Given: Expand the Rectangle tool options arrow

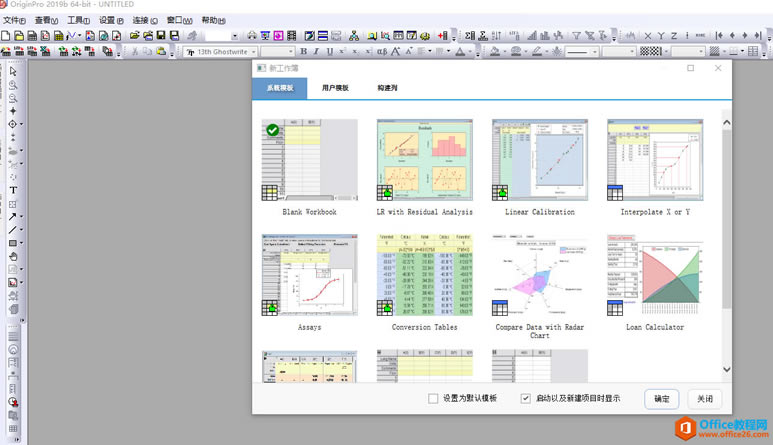Looking at the screenshot, I should pyautogui.click(x=21, y=243).
